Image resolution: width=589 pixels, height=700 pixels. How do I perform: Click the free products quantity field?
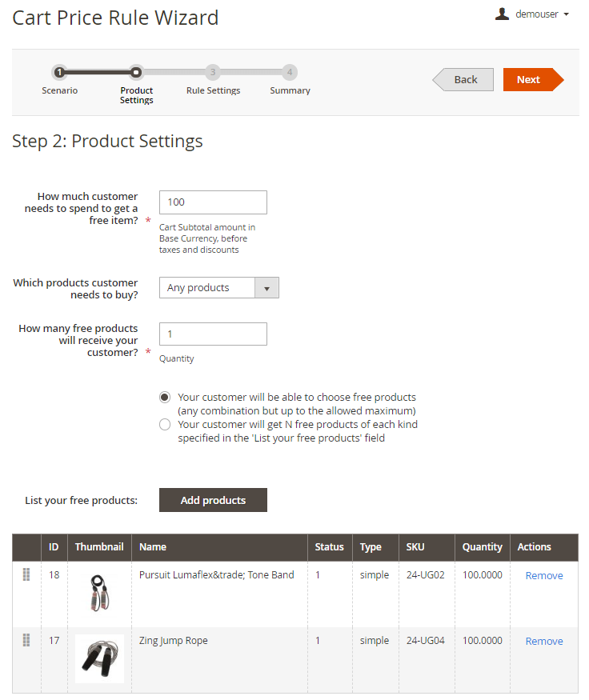(213, 334)
